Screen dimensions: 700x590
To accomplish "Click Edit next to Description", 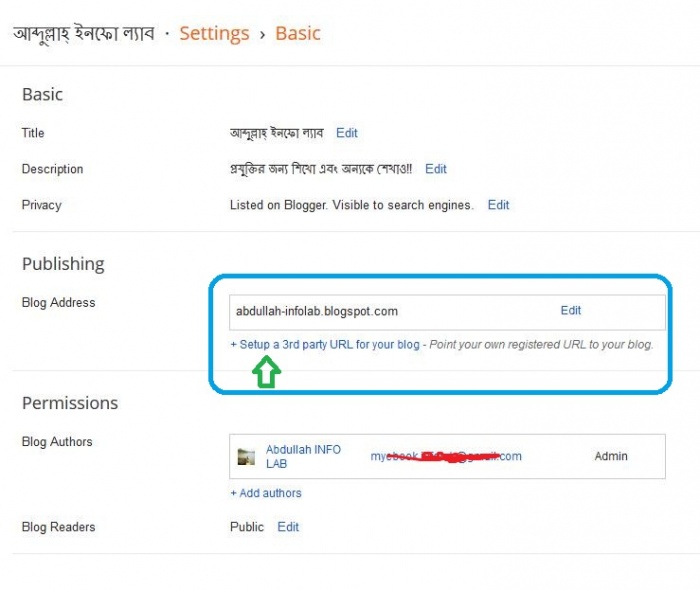I will [x=435, y=169].
